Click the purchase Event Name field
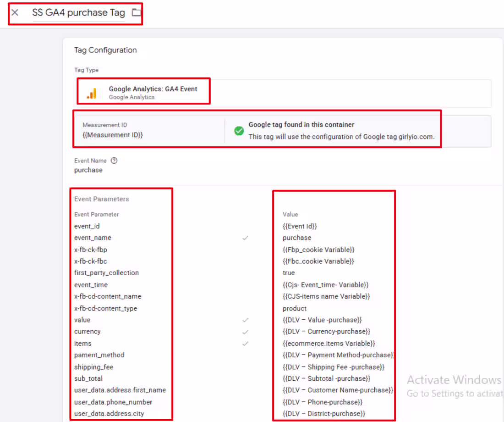504x422 pixels. click(88, 170)
